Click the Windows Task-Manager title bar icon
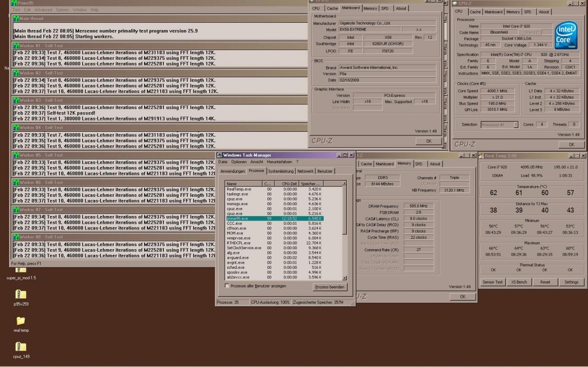The height and width of the screenshot is (367, 588). point(220,155)
